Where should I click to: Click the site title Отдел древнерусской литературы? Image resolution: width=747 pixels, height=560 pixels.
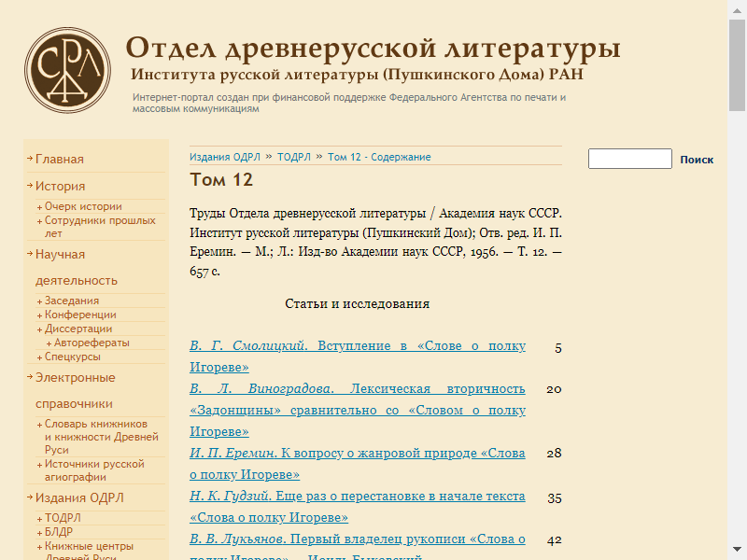click(373, 49)
